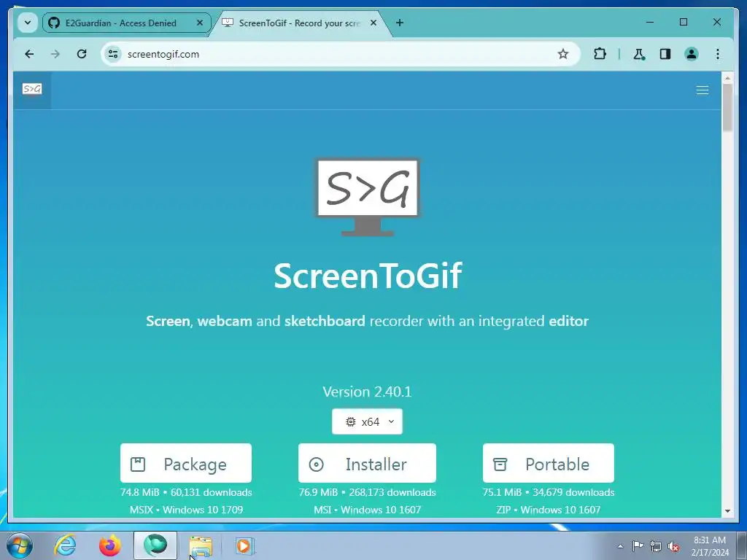Viewport: 747px width, 560px height.
Task: Close the ScreenToGif tab
Action: click(373, 23)
